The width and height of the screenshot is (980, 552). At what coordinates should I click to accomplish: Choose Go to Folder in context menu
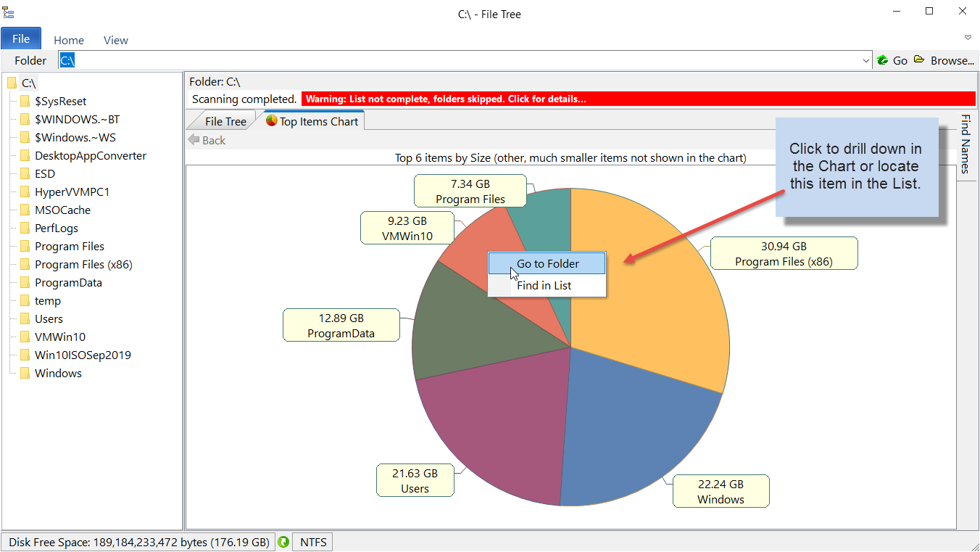click(x=547, y=263)
